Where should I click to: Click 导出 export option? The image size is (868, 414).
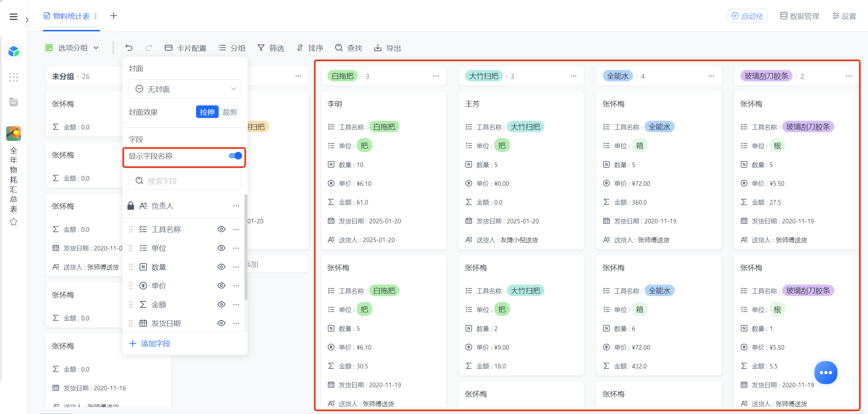click(388, 48)
